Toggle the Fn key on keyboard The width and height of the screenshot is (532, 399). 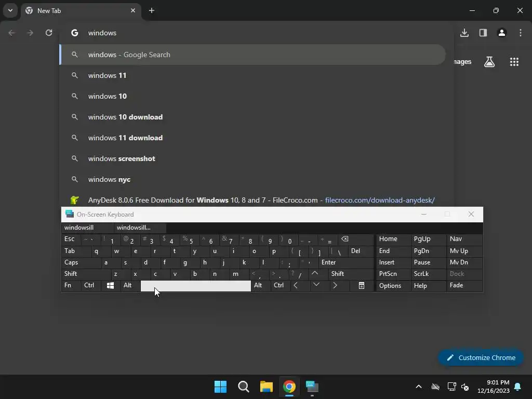(x=71, y=286)
